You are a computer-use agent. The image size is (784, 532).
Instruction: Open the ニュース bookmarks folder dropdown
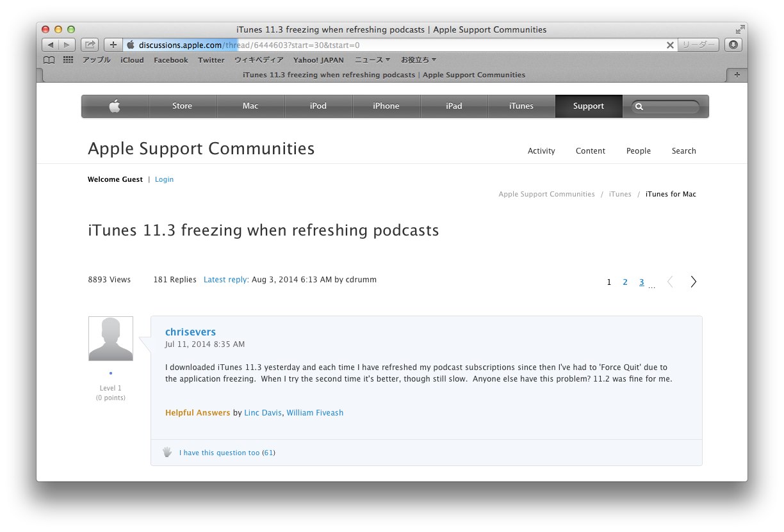click(x=372, y=60)
